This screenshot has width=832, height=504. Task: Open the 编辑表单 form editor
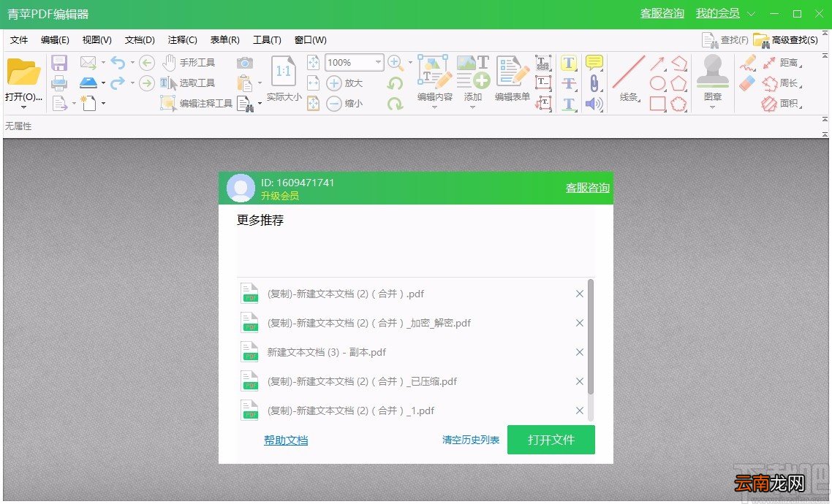[x=512, y=78]
